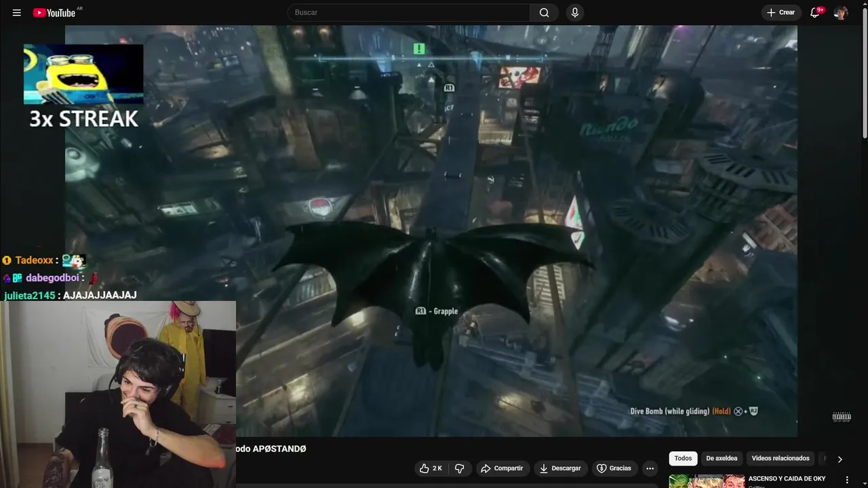
Task: Click the webcam overlay of the streamer
Action: pyautogui.click(x=118, y=394)
